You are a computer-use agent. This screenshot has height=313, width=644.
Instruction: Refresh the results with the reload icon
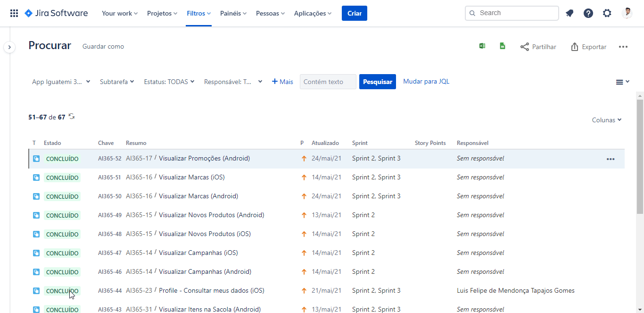pos(72,116)
